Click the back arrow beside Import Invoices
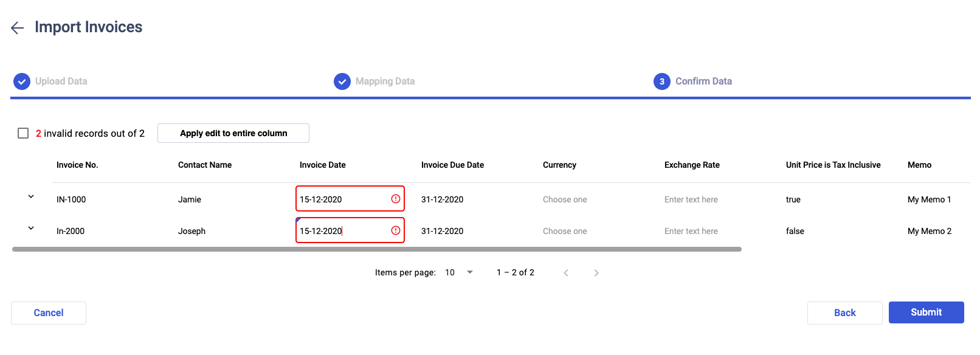Image resolution: width=980 pixels, height=355 pixels. [x=17, y=28]
